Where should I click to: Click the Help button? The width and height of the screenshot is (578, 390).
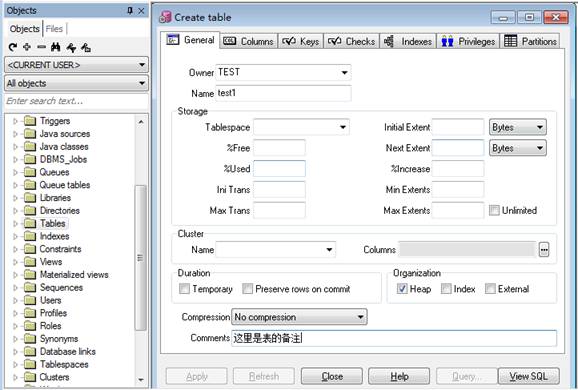(x=399, y=376)
